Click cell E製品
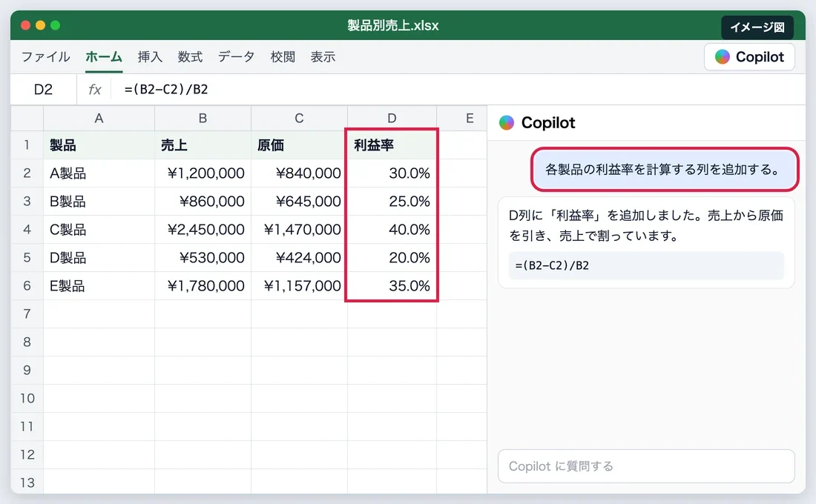The width and height of the screenshot is (816, 504). pos(99,285)
